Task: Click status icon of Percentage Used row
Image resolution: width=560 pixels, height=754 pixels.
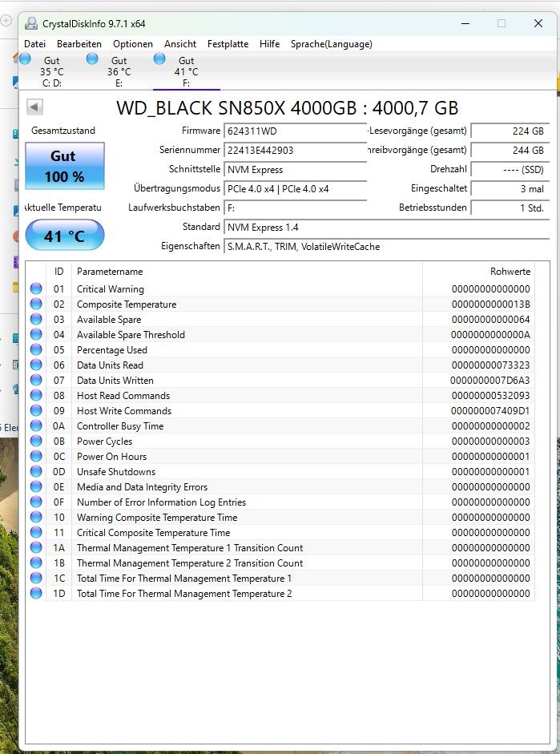Action: point(36,349)
